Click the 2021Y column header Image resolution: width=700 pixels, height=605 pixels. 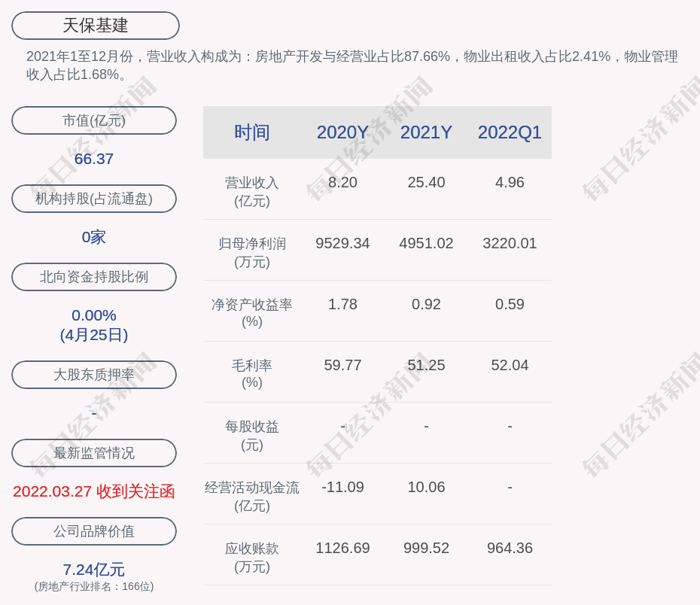426,132
